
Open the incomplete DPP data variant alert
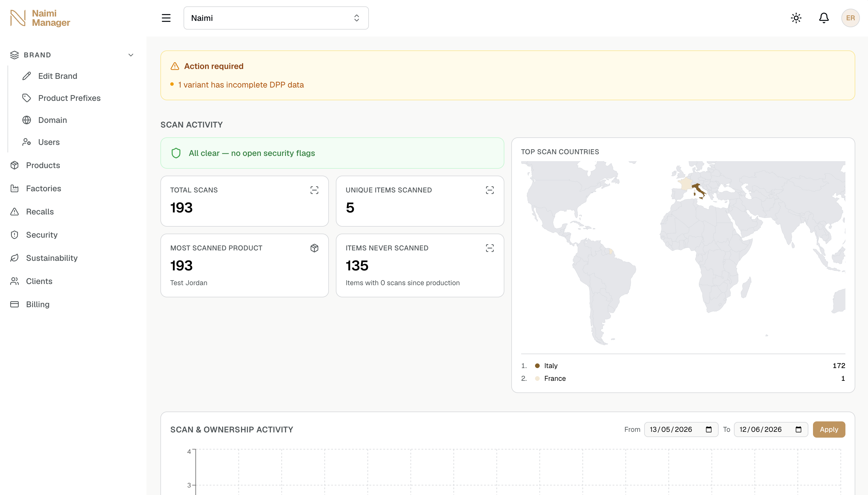(241, 85)
